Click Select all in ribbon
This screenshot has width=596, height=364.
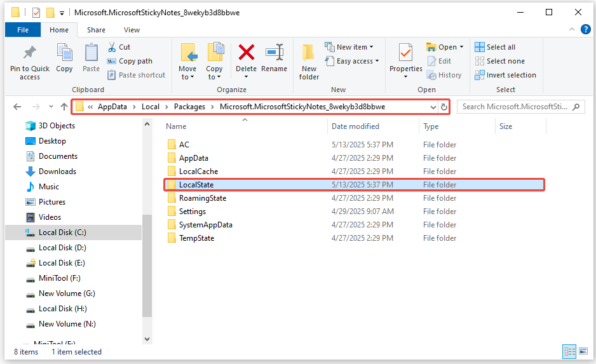[495, 47]
